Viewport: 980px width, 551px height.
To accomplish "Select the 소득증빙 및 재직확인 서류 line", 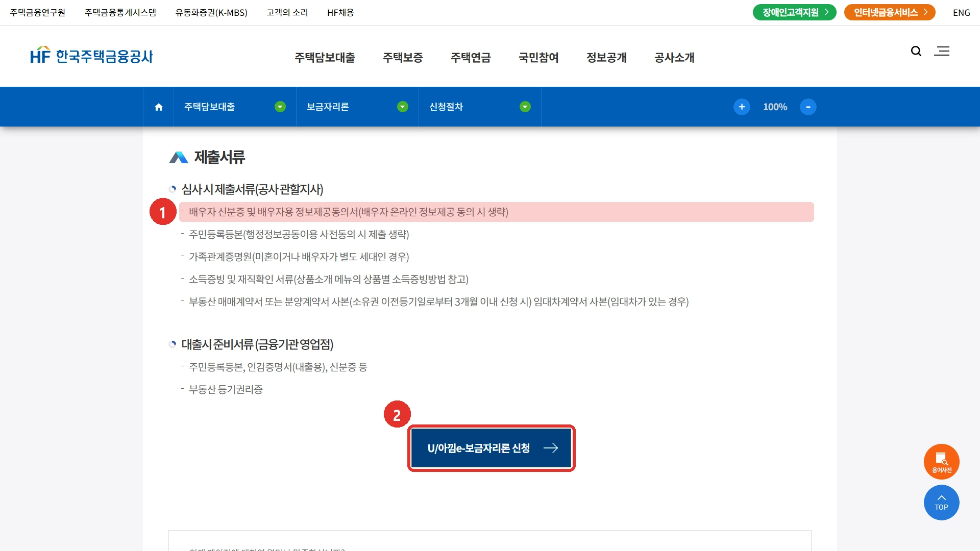I will point(329,279).
